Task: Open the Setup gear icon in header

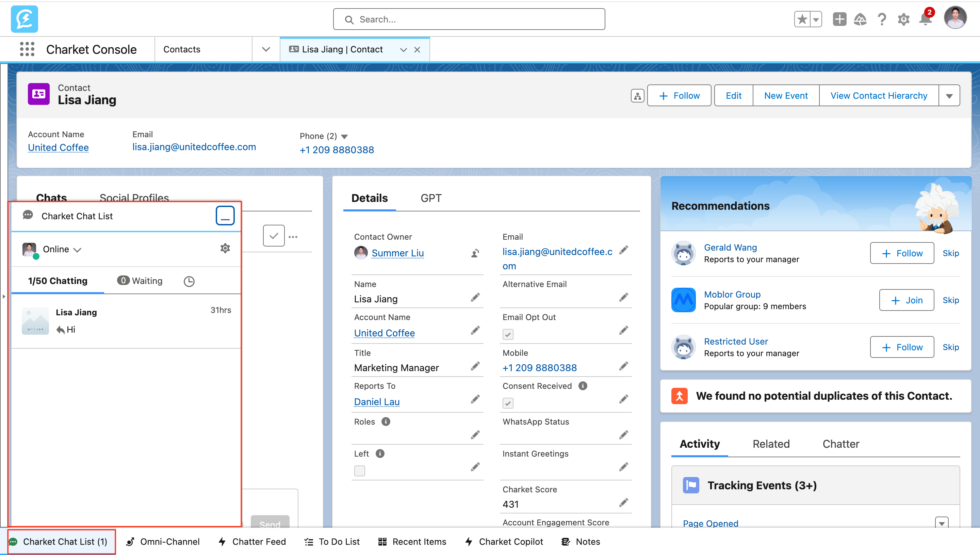Action: (903, 19)
